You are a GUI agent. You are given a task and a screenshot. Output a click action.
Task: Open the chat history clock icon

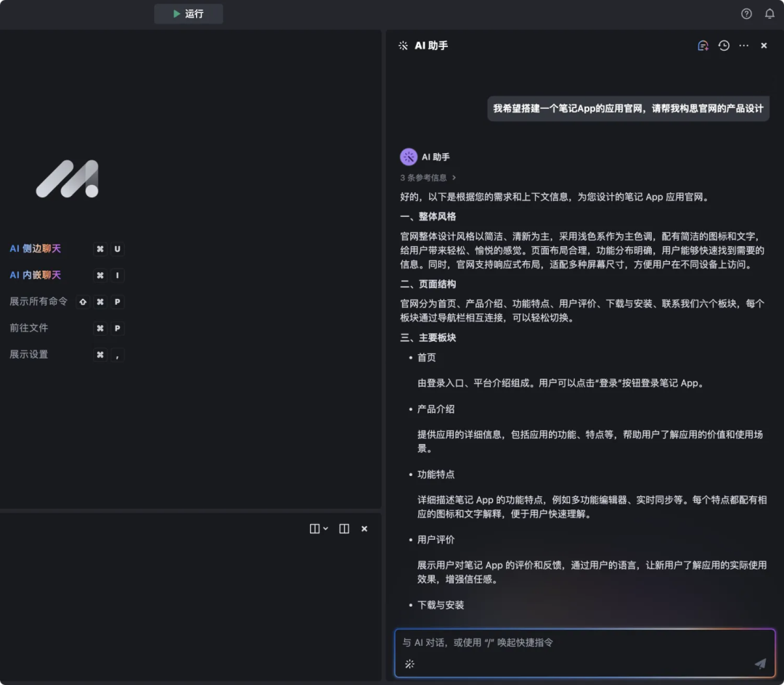pyautogui.click(x=723, y=45)
